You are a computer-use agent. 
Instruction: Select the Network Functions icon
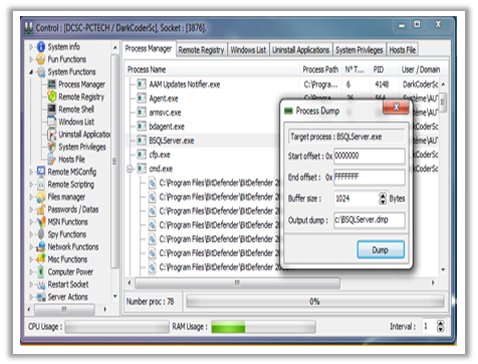coord(41,247)
